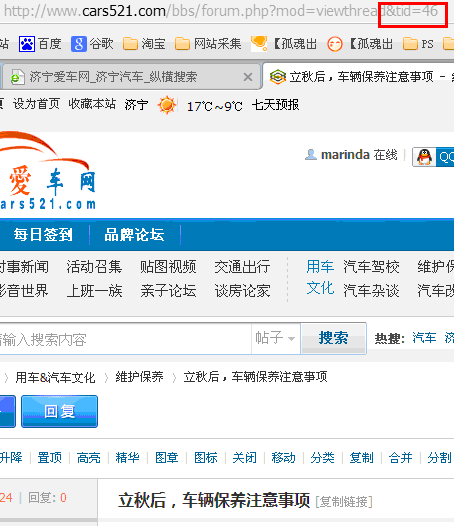
Task: Open the Baidu paw bookmark icon
Action: 27,44
